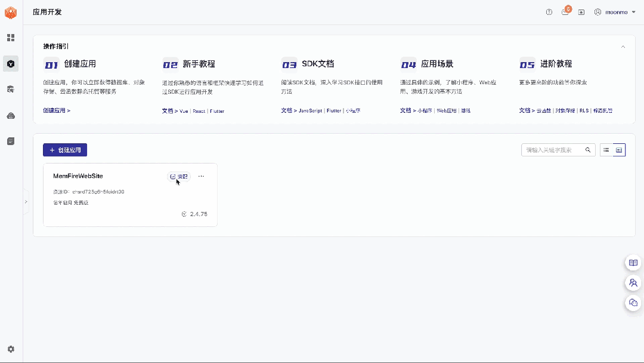Collapse the 操作指引 guide panel

(x=623, y=47)
